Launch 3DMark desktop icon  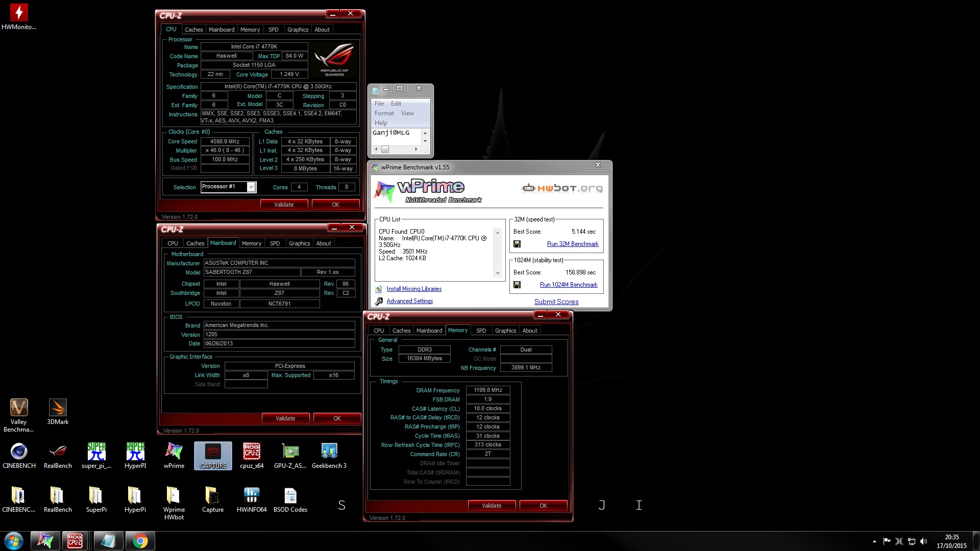(58, 412)
